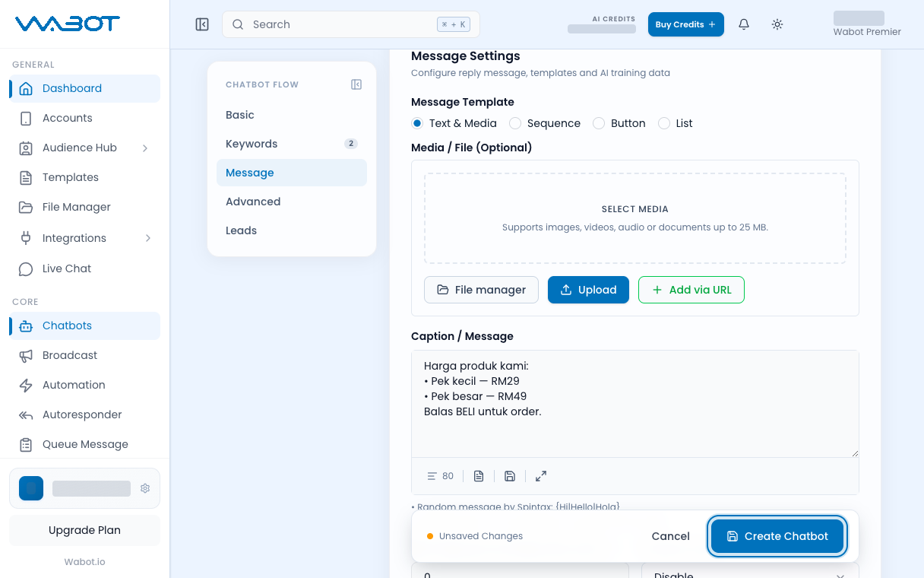The height and width of the screenshot is (578, 924).
Task: Open Templates in sidebar
Action: pos(84,177)
